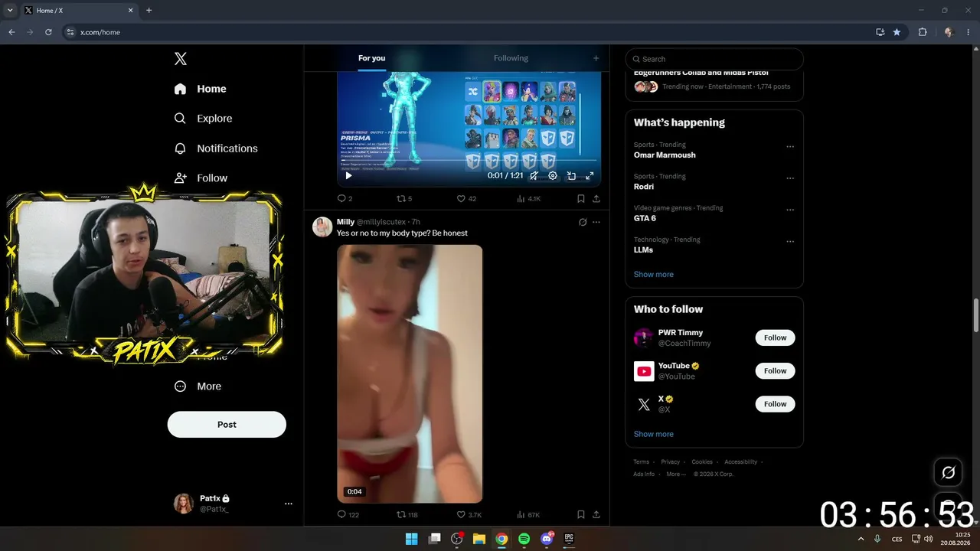Show more under What's happening
Screen dimensions: 980x551
[654, 274]
